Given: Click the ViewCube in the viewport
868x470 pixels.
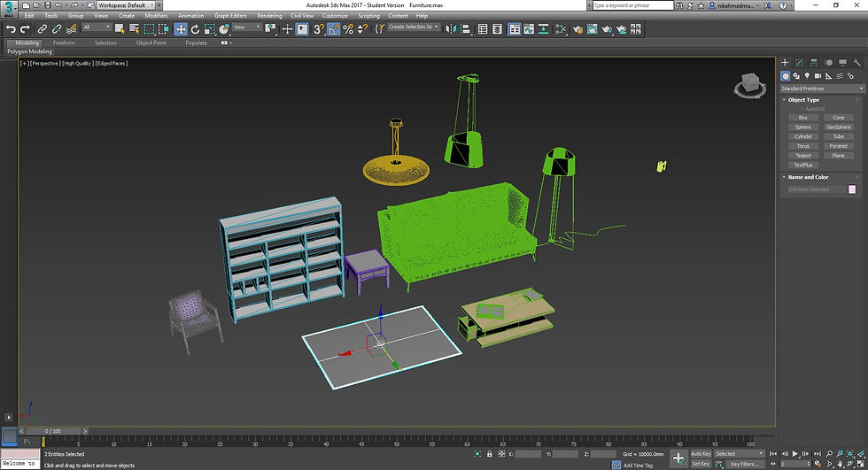Looking at the screenshot, I should point(750,85).
